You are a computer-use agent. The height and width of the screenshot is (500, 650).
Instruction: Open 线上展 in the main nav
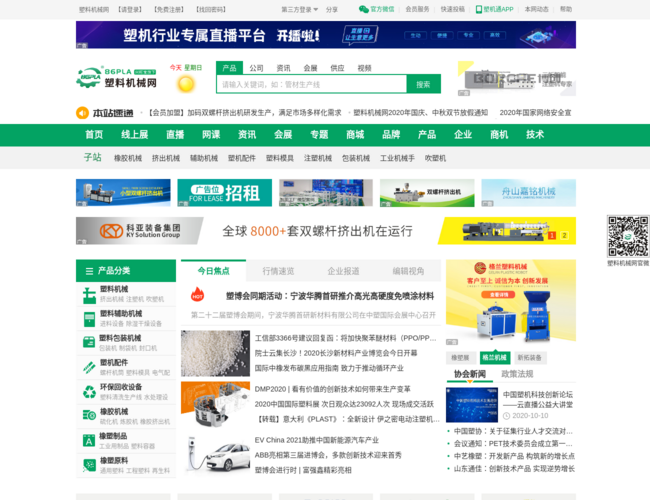135,134
